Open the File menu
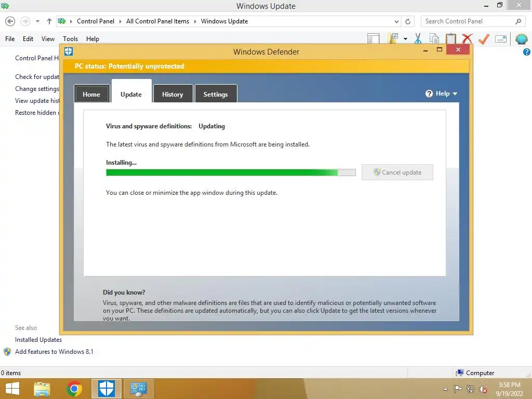The height and width of the screenshot is (399, 532). tap(10, 38)
